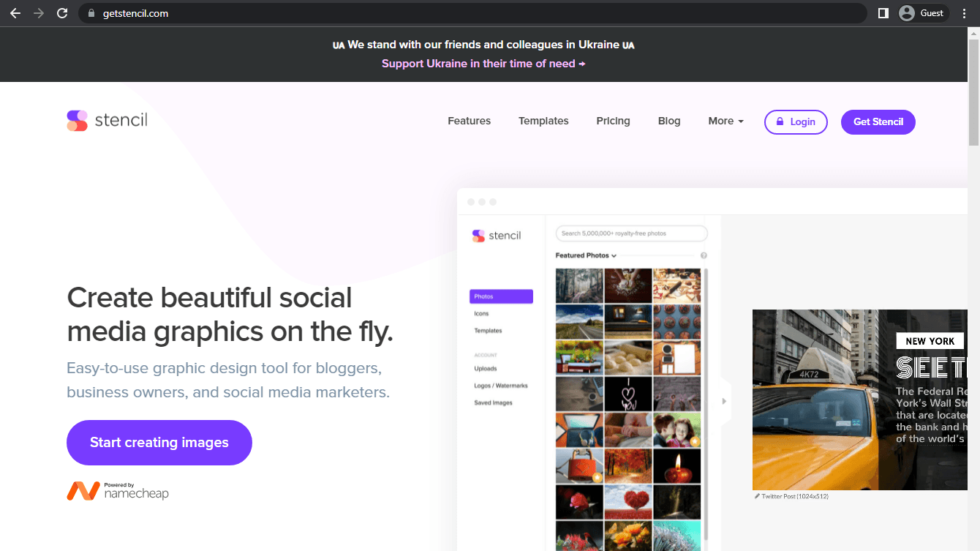Click the Get Stencil button

click(x=878, y=122)
